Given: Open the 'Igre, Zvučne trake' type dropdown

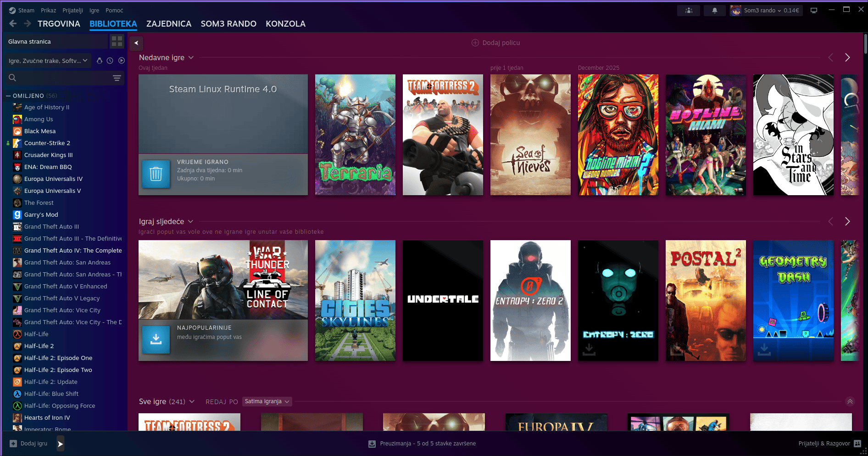Looking at the screenshot, I should (x=48, y=61).
